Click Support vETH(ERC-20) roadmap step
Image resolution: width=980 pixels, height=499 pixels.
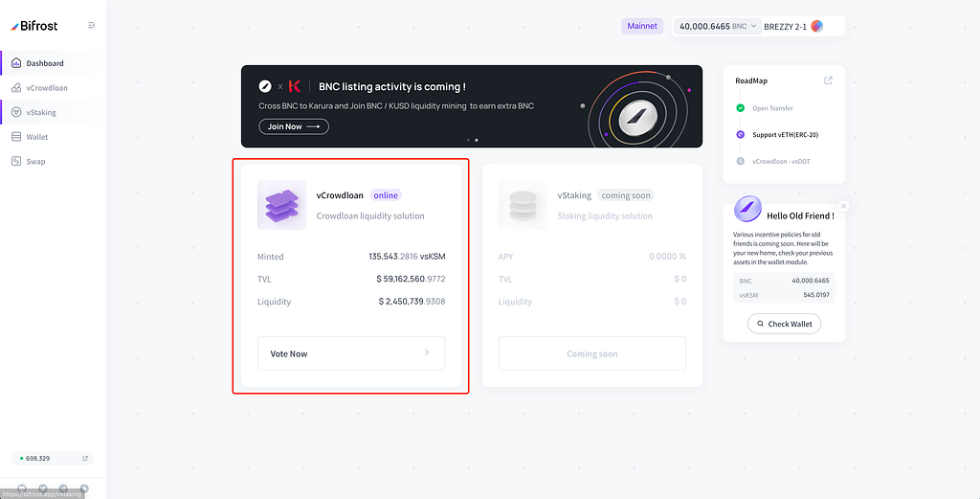coord(785,134)
